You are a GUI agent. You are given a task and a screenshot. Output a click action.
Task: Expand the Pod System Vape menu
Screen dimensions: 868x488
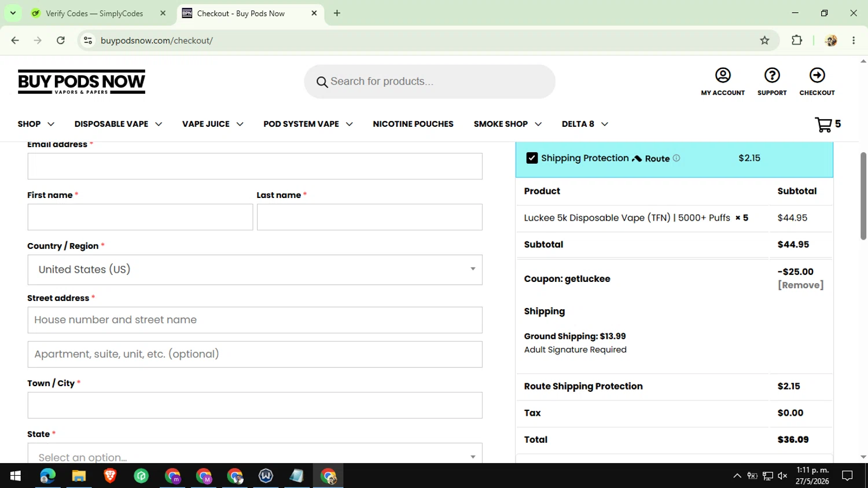click(308, 124)
